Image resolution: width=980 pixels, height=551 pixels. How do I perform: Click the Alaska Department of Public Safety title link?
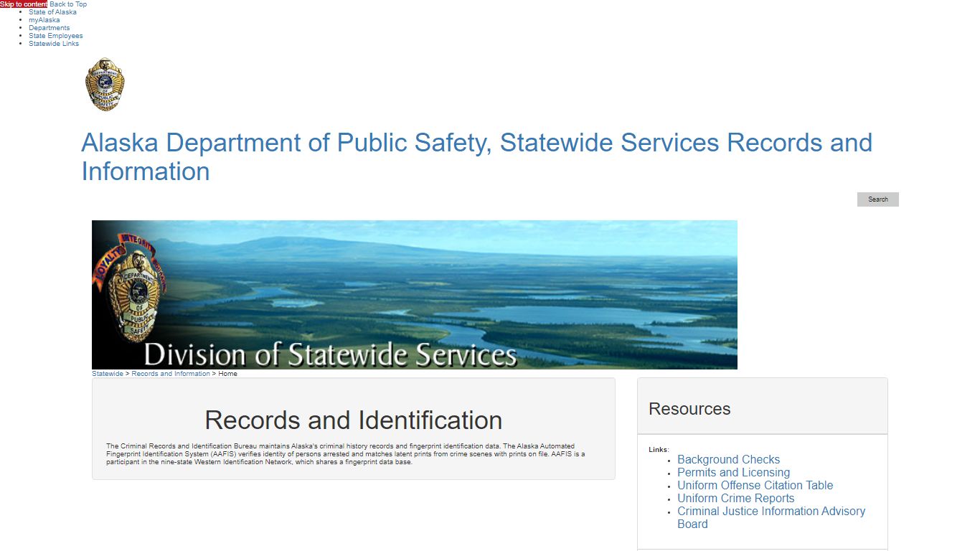click(476, 157)
